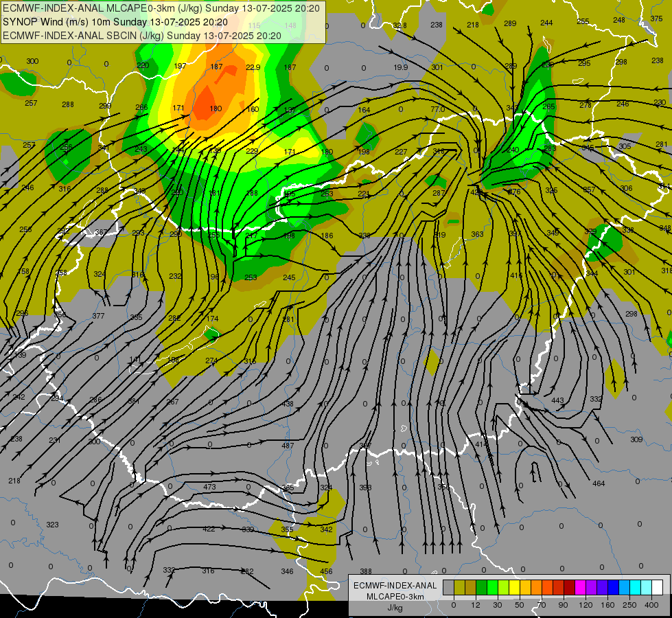Click the map value 443

(557, 400)
